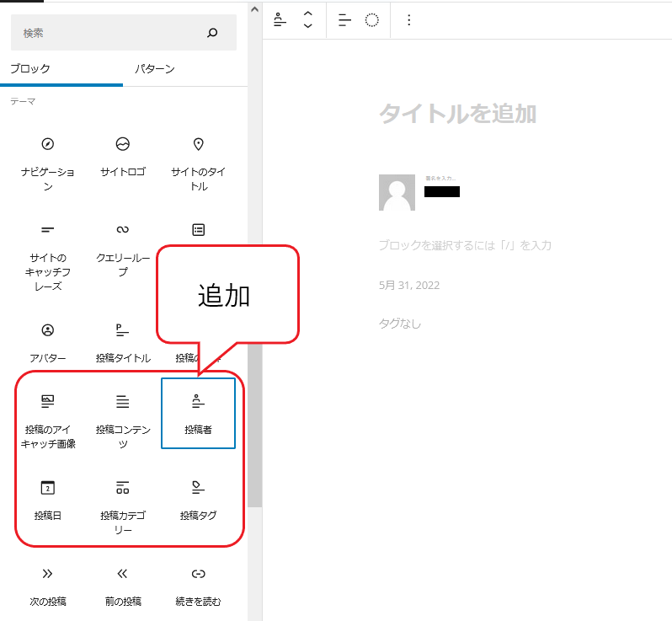Click the タイトルを追加 title field
This screenshot has height=621, width=672.
point(458,114)
